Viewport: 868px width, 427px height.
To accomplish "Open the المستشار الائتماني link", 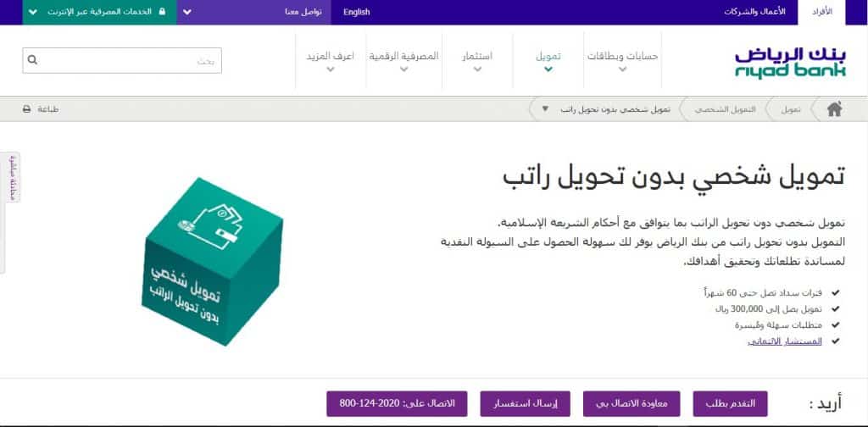I will pos(785,341).
